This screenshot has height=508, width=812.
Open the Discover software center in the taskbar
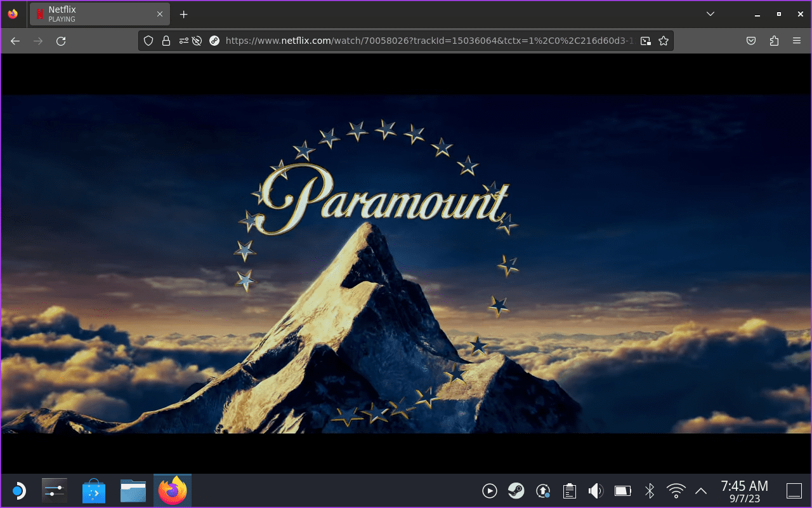(93, 490)
